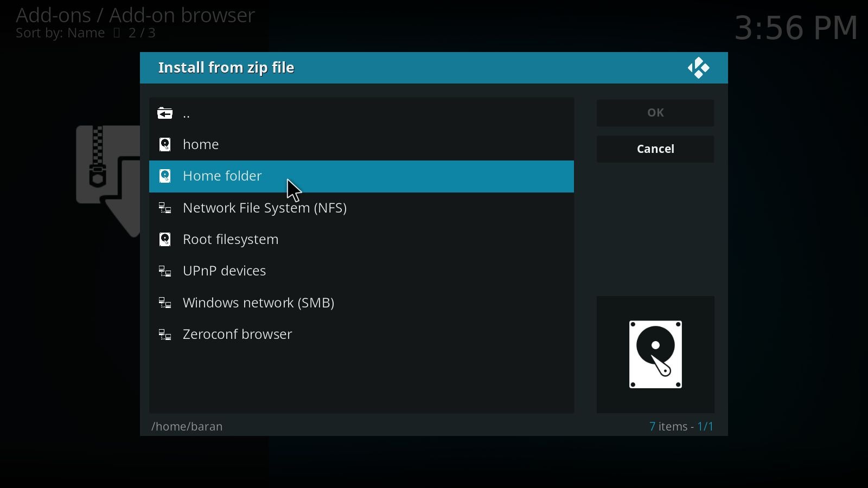This screenshot has width=868, height=488.
Task: Click the network icon beside Windows network (SMB)
Action: pos(165,303)
